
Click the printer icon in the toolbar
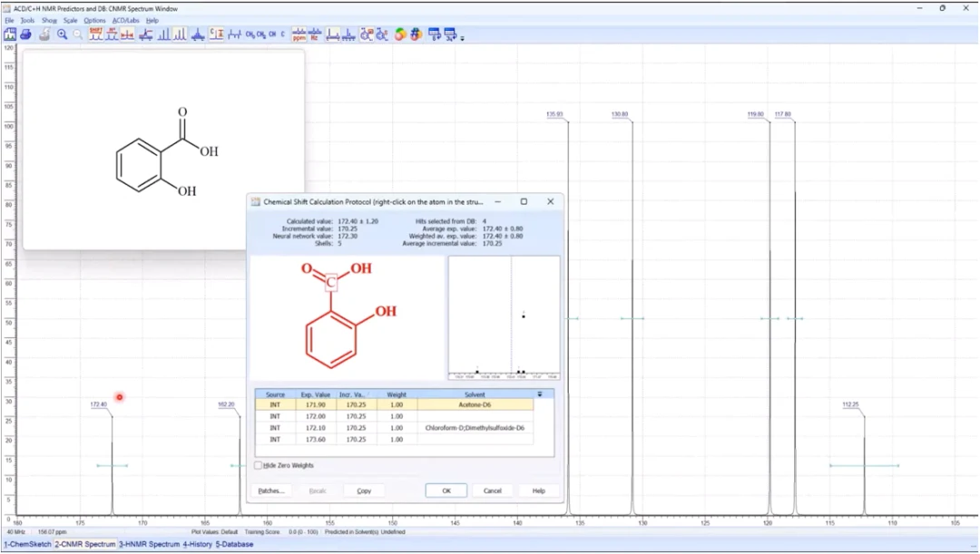click(x=26, y=35)
